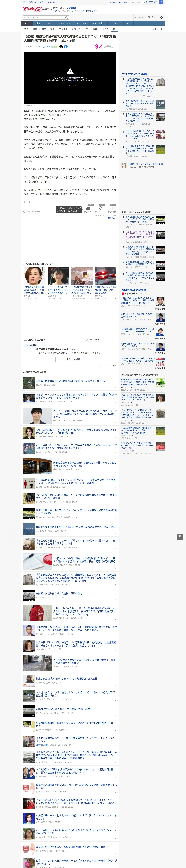
Task: Click the keyword search magnifier icon
Action: click(x=66, y=18)
